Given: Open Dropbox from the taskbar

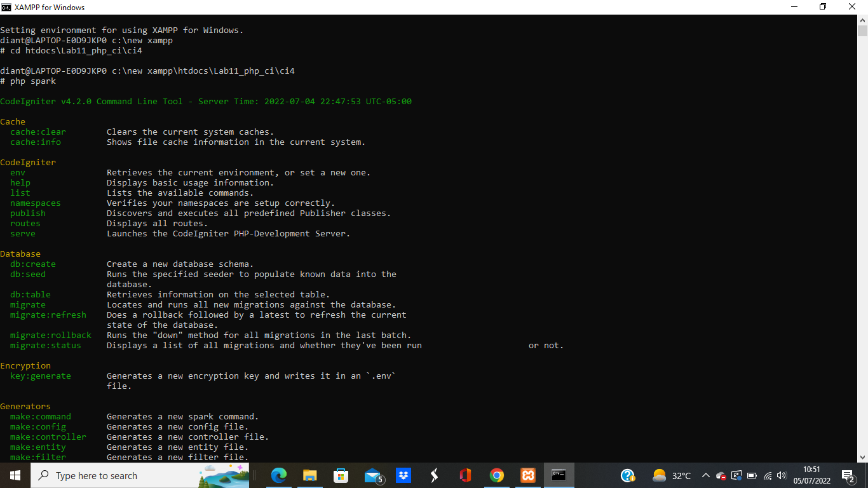Looking at the screenshot, I should [403, 475].
